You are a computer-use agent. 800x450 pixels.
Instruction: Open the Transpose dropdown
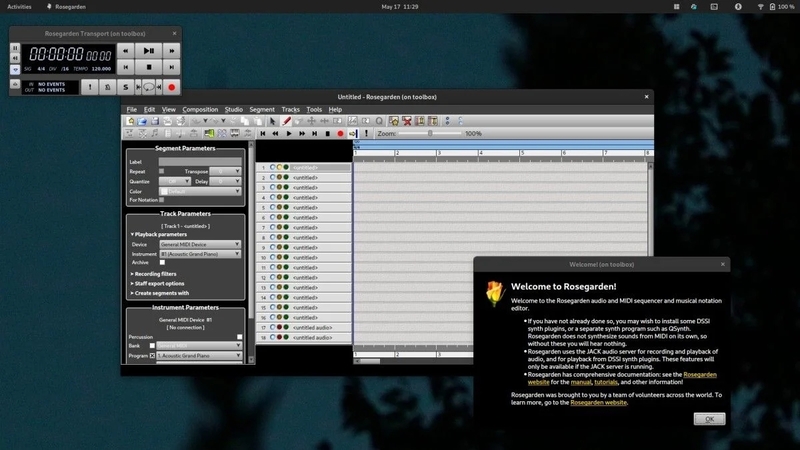225,171
